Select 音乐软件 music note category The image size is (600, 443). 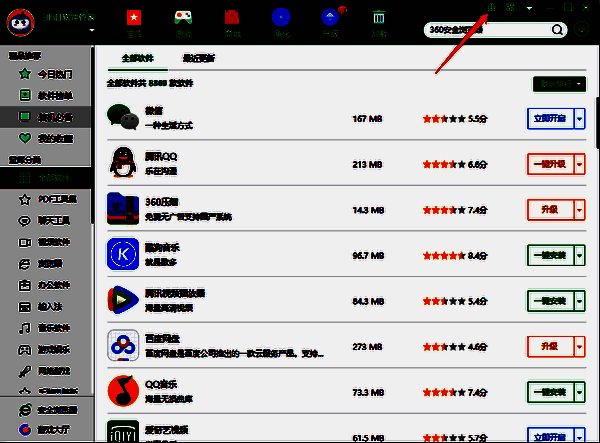pos(44,328)
